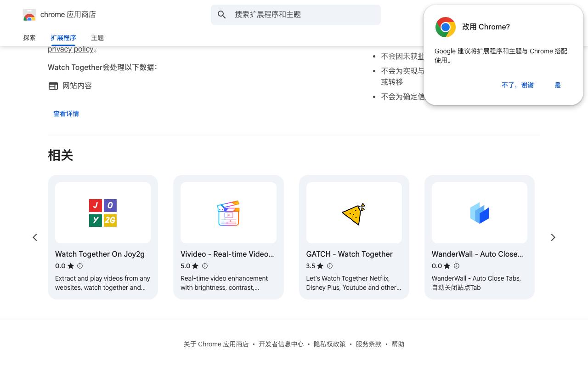Click the Google 建议将扩展程序 popup message
The image size is (588, 368).
501,56
